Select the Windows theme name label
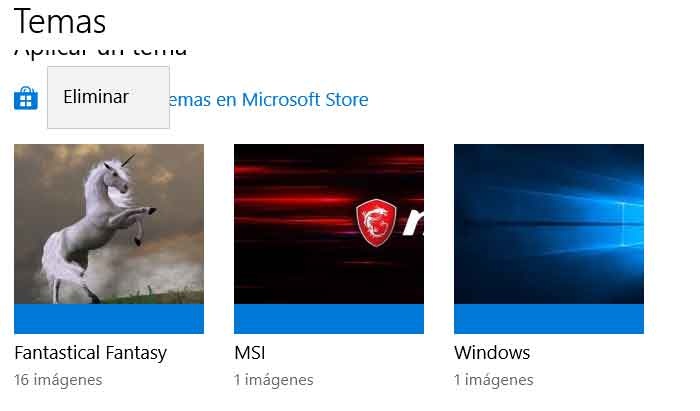This screenshot has width=700, height=411. tap(492, 353)
